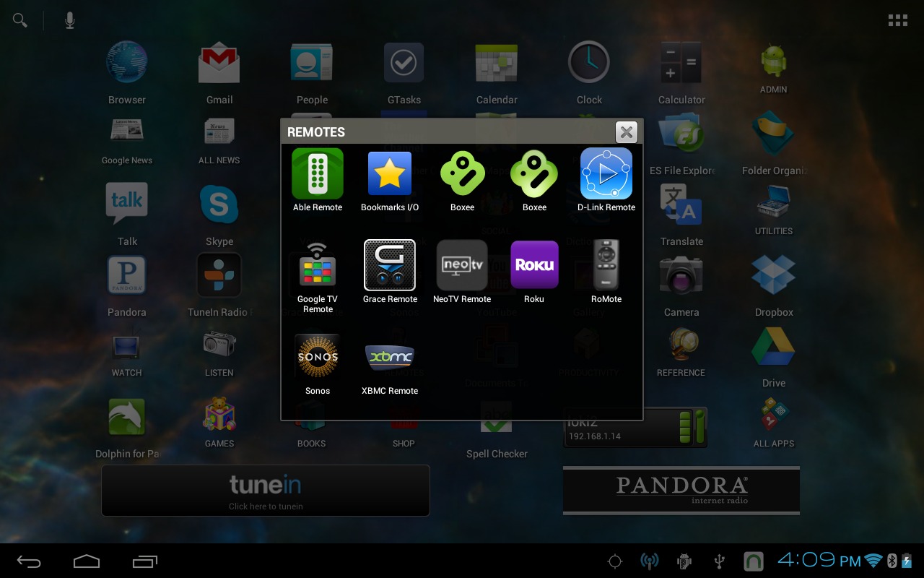
Task: Tap the USB status icon
Action: tap(719, 561)
